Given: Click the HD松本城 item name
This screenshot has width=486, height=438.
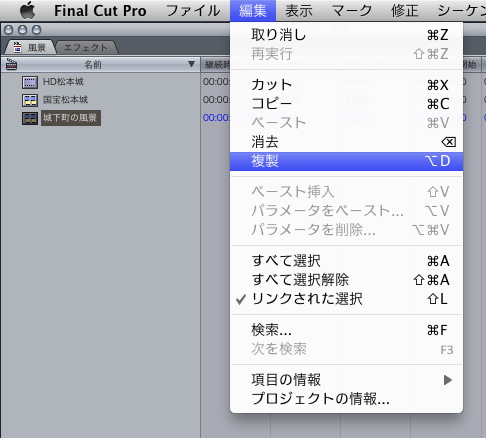Looking at the screenshot, I should [x=63, y=82].
